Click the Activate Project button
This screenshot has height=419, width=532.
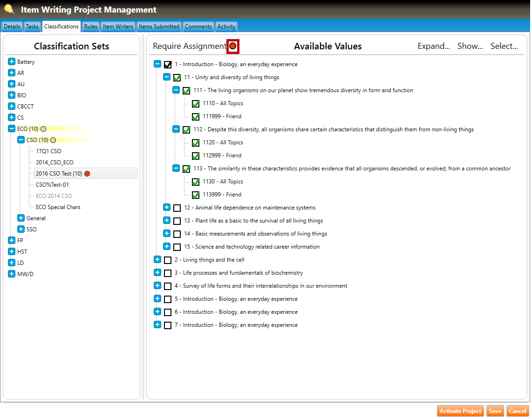pos(460,411)
